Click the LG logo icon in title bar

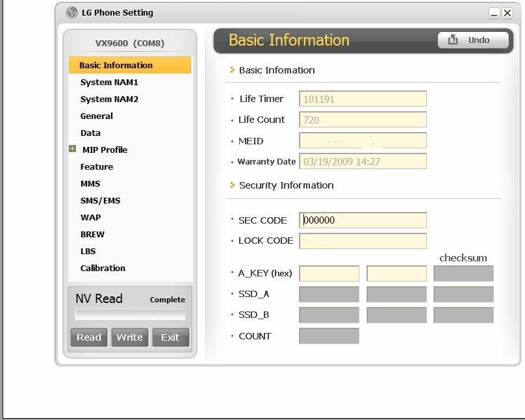click(x=71, y=13)
